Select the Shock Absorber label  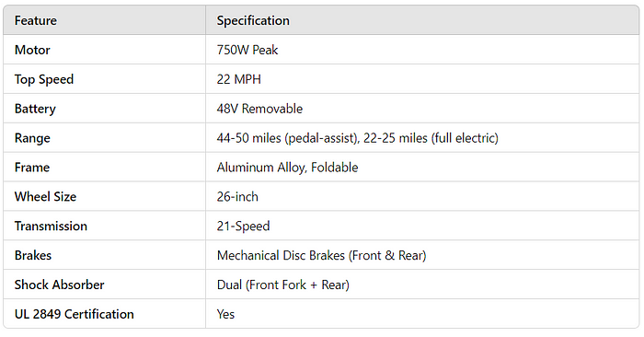[60, 285]
